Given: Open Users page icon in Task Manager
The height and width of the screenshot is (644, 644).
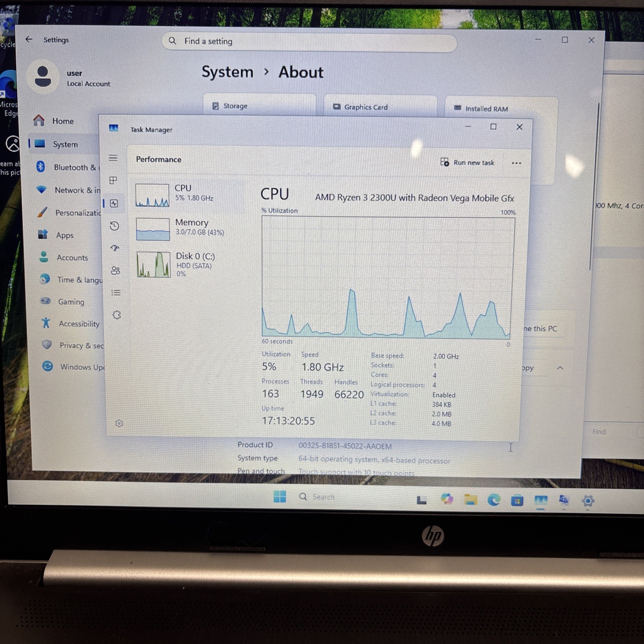Looking at the screenshot, I should click(116, 270).
